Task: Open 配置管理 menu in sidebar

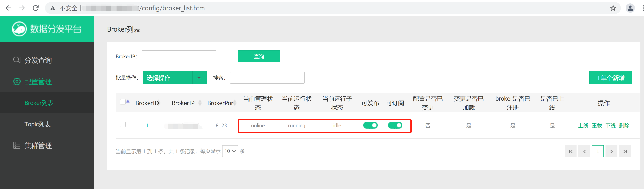Action: tap(38, 82)
